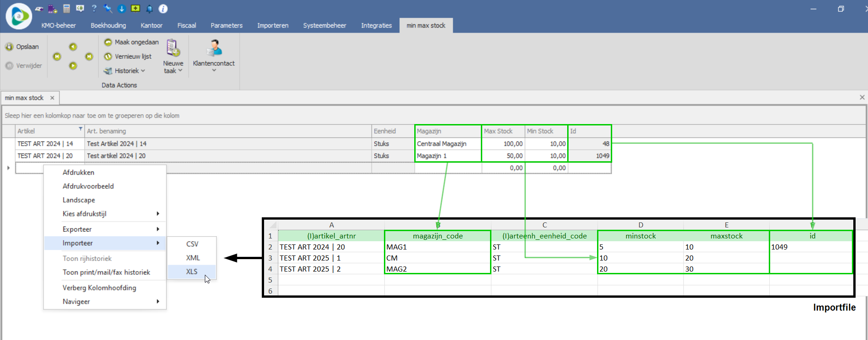Click the blue notification bell icon

pos(149,9)
